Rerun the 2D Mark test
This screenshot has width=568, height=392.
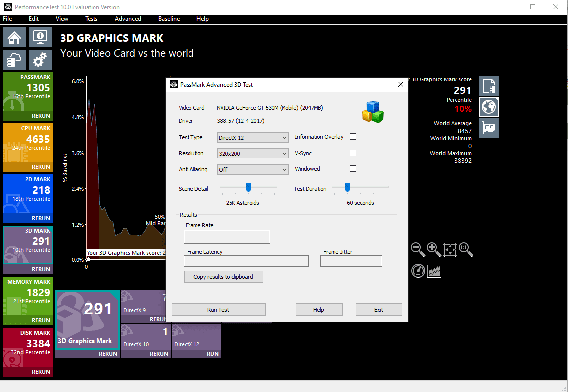tap(41, 218)
